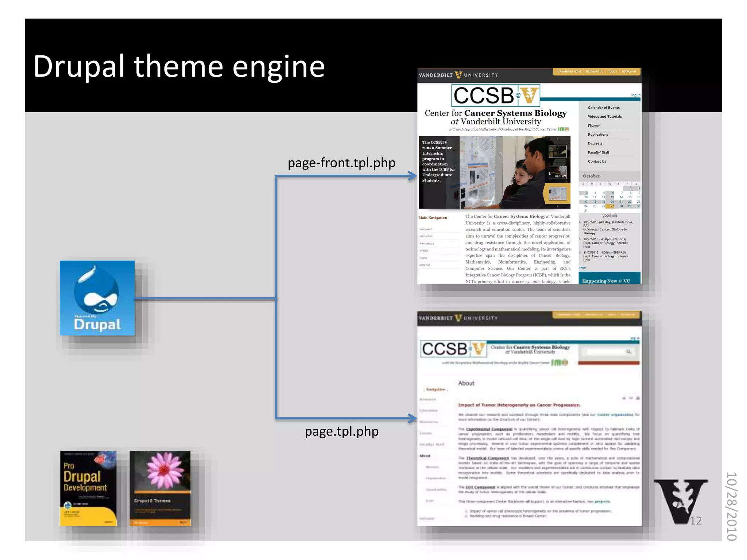Viewport: 747px width, 560px height.
Task: Open the Pro Drupal Development book cover
Action: pos(88,488)
